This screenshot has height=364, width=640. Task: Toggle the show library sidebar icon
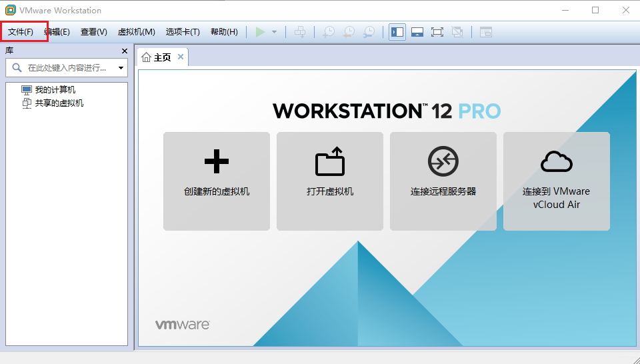(397, 32)
